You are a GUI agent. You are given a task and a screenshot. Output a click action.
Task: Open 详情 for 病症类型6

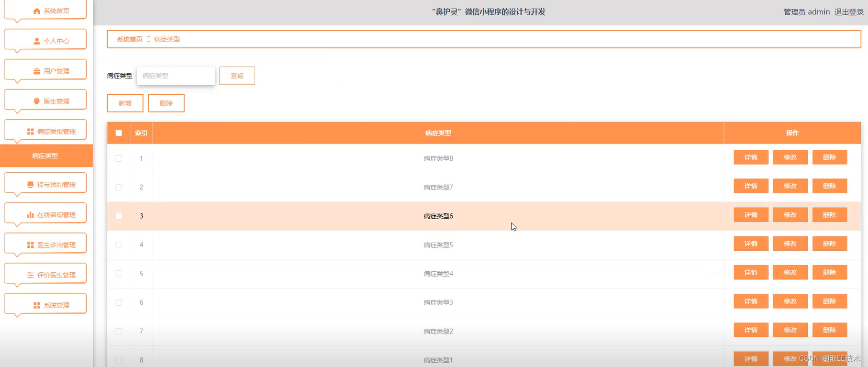click(751, 215)
